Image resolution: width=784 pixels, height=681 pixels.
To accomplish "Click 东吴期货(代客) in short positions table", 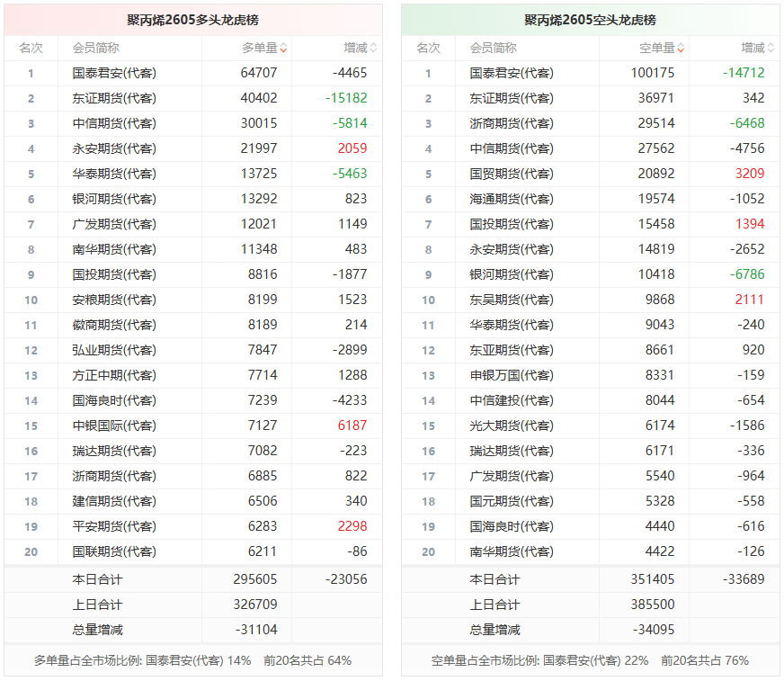I will (x=512, y=300).
